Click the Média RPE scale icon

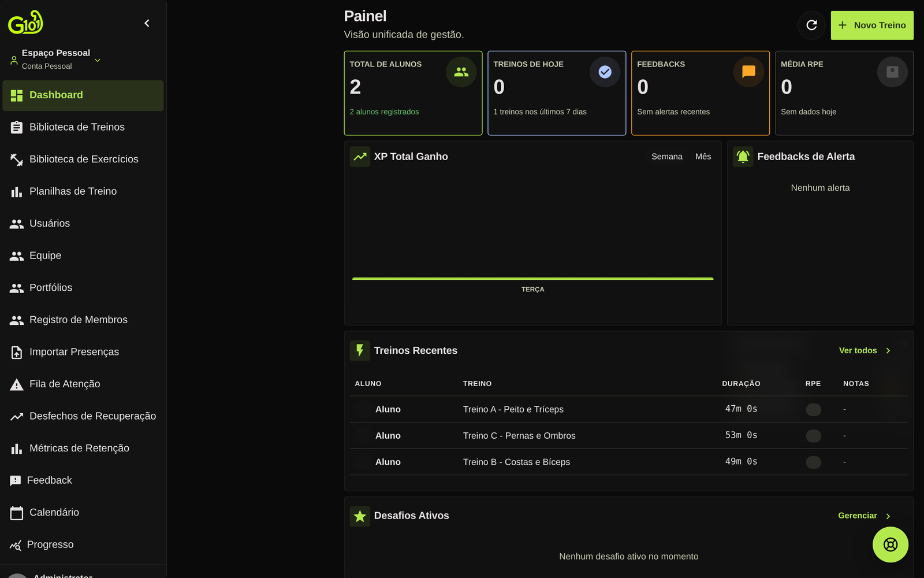[x=892, y=72]
